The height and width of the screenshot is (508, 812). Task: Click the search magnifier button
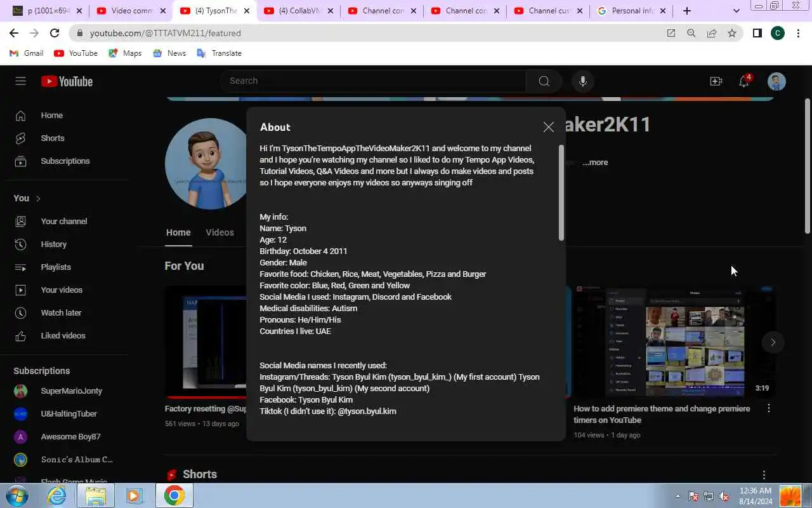coord(544,81)
